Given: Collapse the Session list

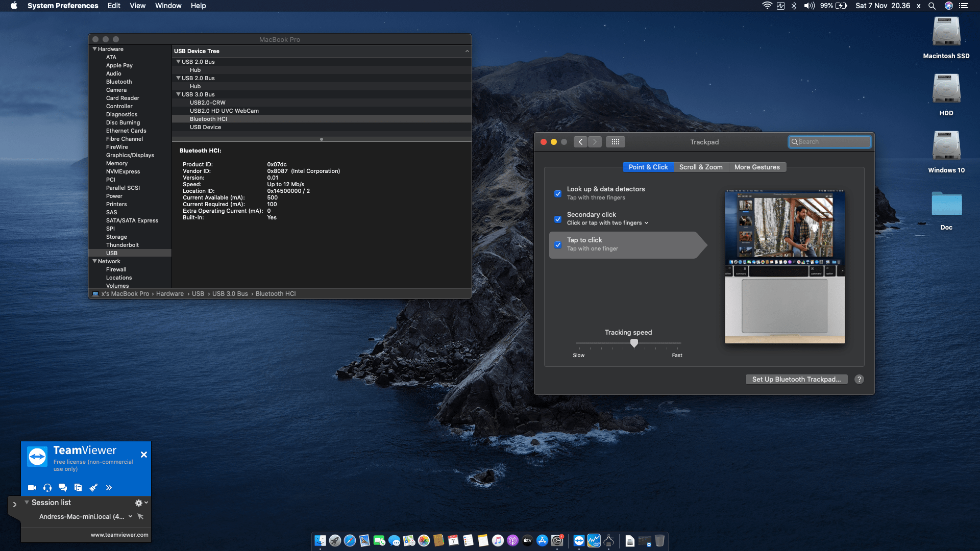Looking at the screenshot, I should pyautogui.click(x=27, y=503).
